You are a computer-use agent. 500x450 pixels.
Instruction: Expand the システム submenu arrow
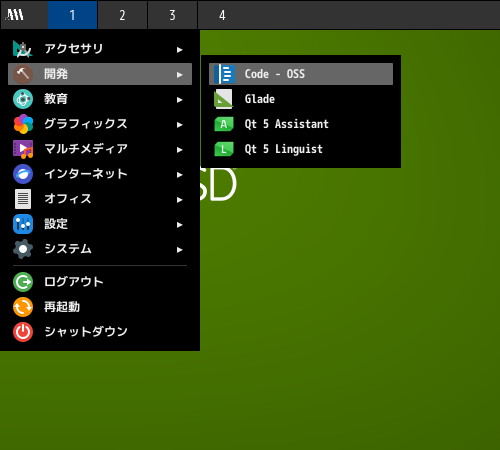coord(180,250)
